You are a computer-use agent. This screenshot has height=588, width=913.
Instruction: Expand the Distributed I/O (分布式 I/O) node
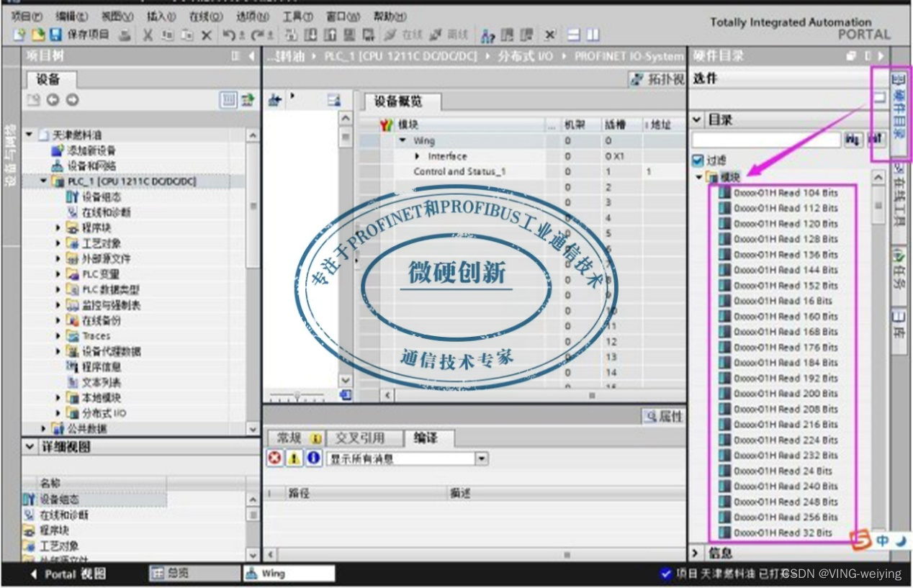pos(59,413)
